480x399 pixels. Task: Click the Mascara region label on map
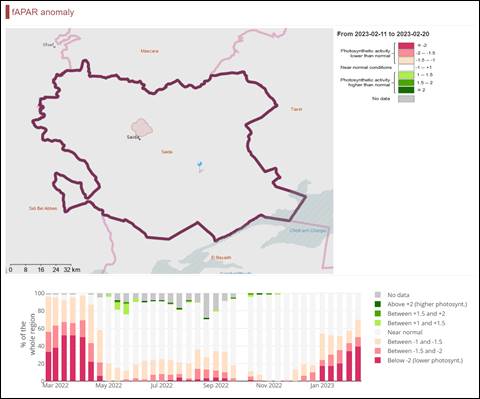[150, 51]
